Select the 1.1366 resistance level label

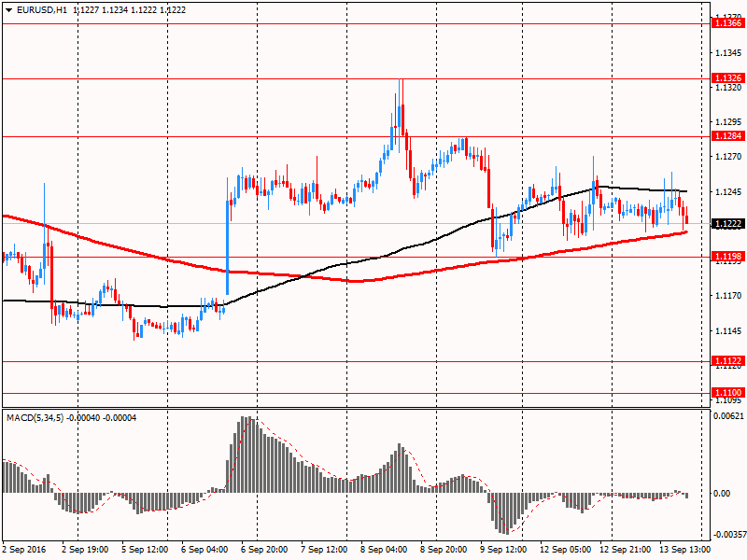(x=727, y=22)
